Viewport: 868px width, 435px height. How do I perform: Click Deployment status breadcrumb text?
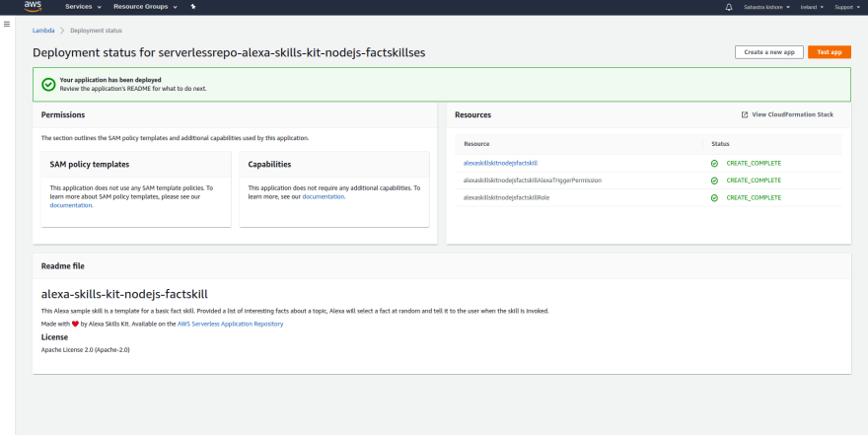[96, 31]
